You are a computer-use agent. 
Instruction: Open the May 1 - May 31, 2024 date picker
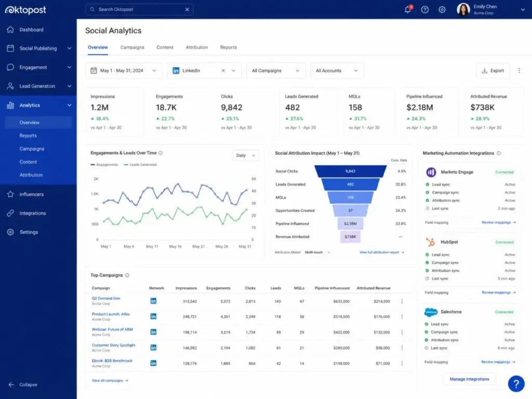[x=124, y=71]
